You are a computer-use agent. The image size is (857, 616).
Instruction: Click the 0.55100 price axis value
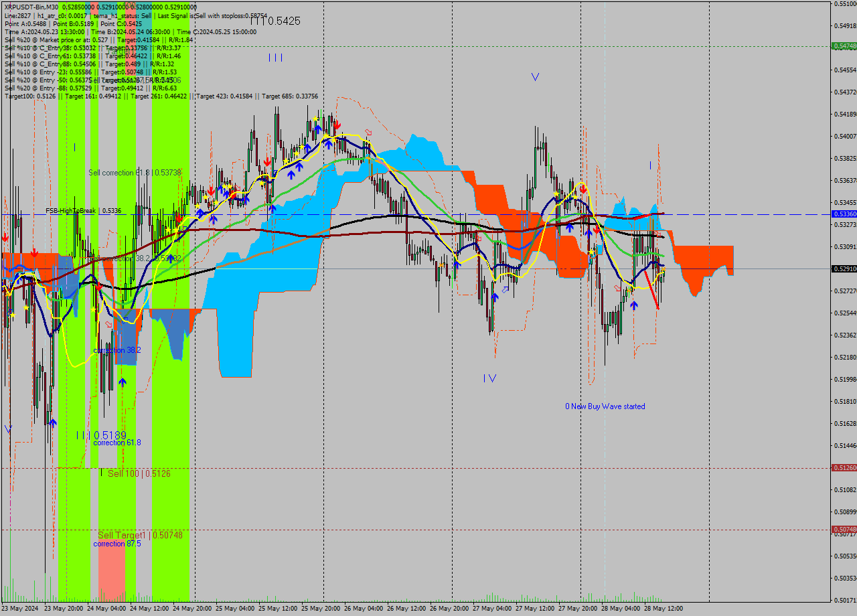pyautogui.click(x=846, y=4)
